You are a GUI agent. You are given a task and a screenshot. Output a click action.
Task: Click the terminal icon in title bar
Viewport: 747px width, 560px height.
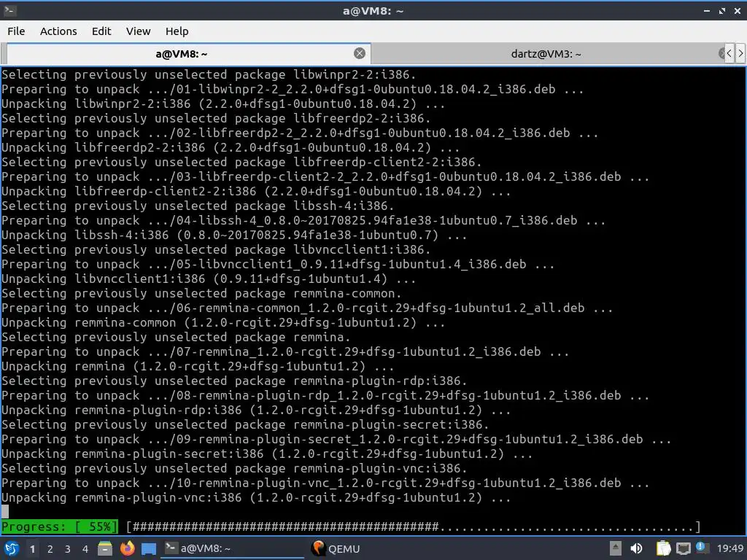point(10,10)
